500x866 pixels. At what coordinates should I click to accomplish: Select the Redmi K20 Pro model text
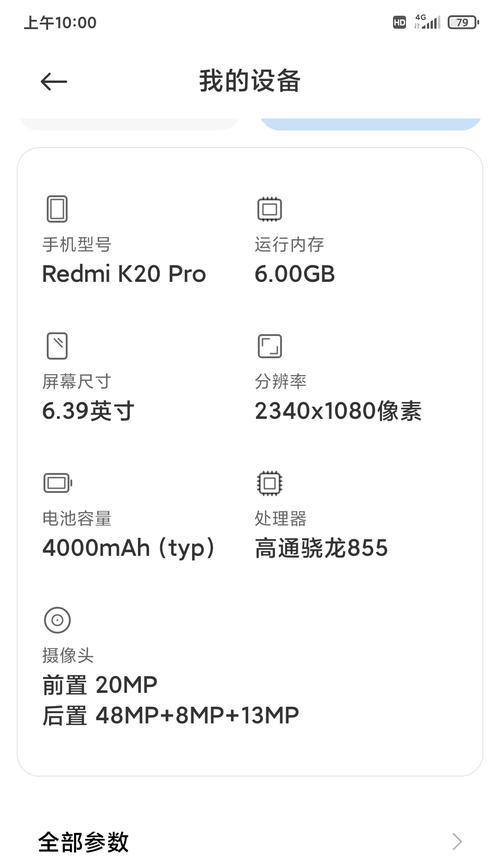(124, 274)
